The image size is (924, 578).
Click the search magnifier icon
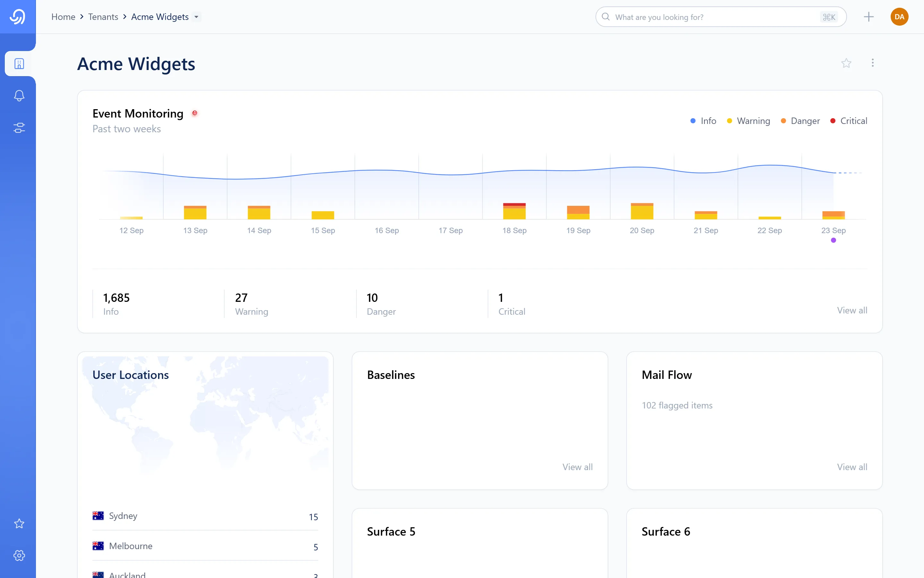(x=605, y=17)
